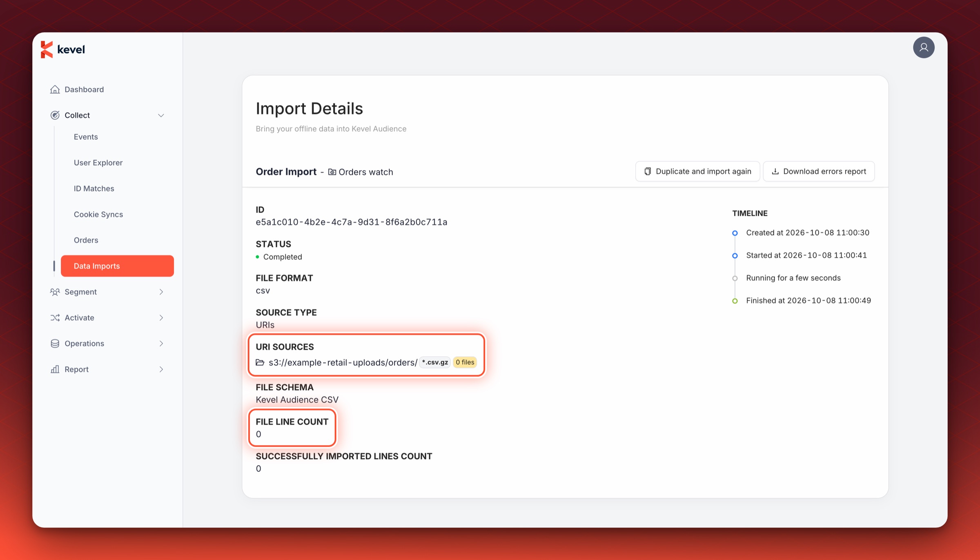The width and height of the screenshot is (980, 560).
Task: Click the download arrow icon
Action: (775, 171)
